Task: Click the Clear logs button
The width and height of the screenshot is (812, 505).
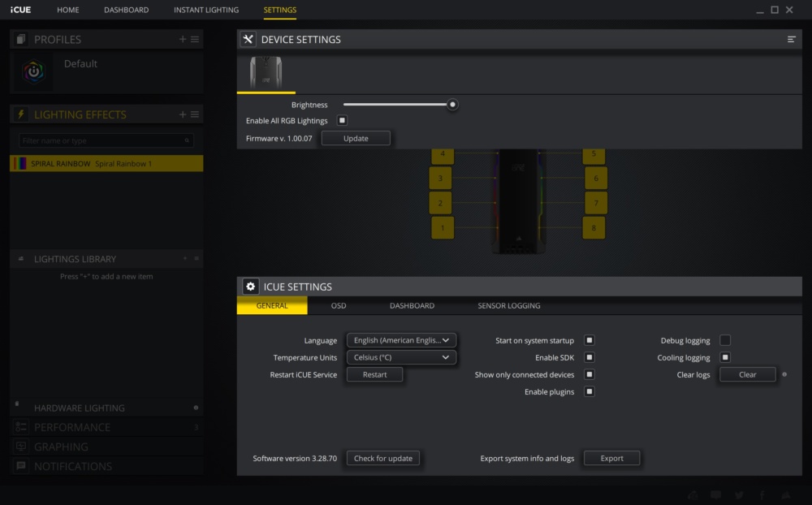Action: tap(747, 374)
